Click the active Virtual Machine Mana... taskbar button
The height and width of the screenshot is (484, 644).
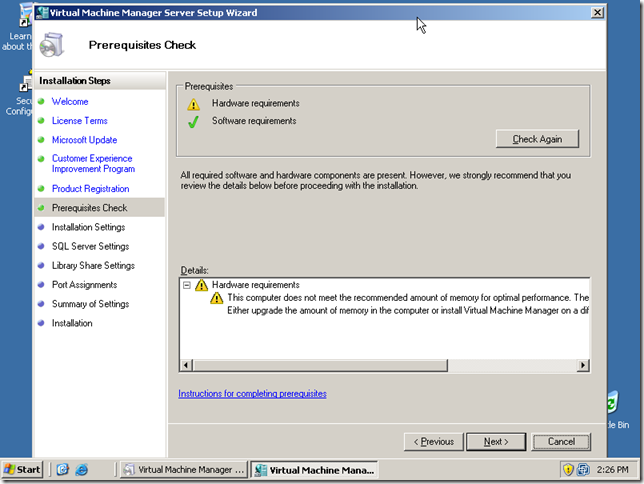tap(314, 470)
